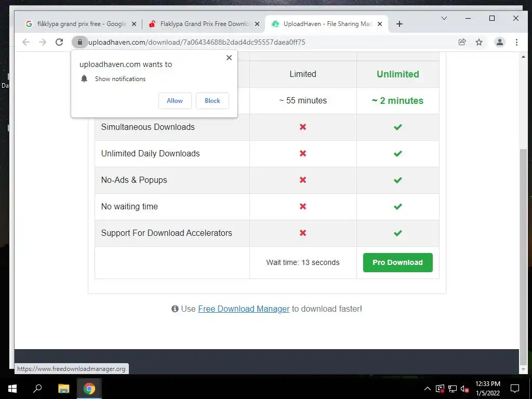Click the scrollbar up arrow

click(x=523, y=57)
